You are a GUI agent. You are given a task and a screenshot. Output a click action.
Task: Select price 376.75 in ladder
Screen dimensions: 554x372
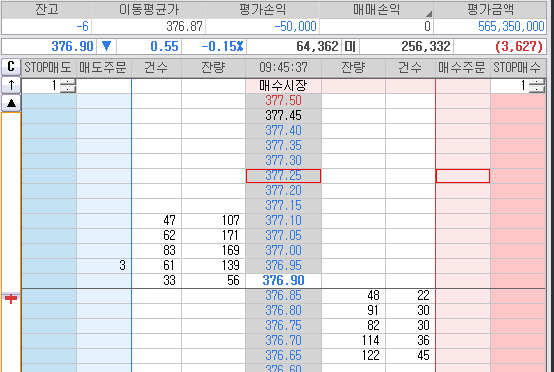283,326
